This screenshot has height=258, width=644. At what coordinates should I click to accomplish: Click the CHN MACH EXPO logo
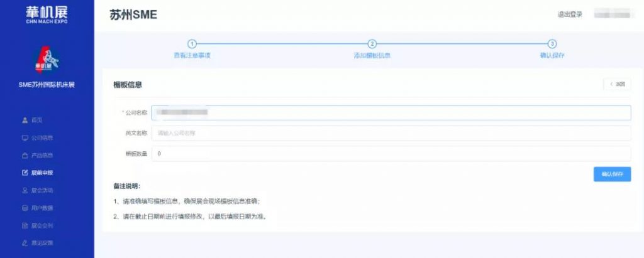coord(47,14)
